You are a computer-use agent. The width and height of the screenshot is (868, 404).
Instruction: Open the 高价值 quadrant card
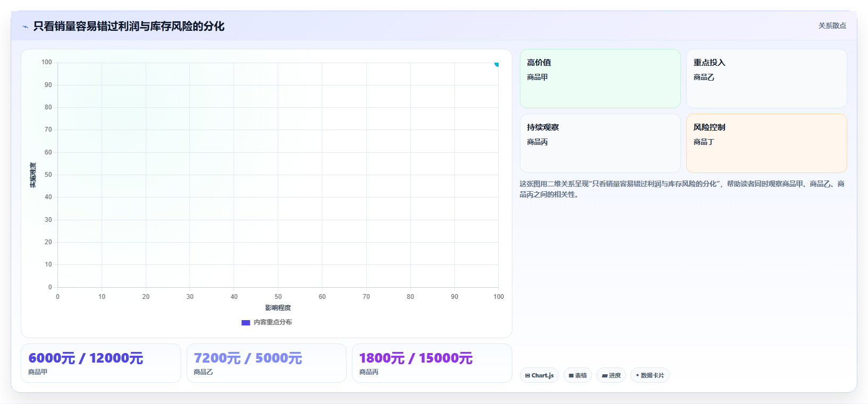(600, 79)
